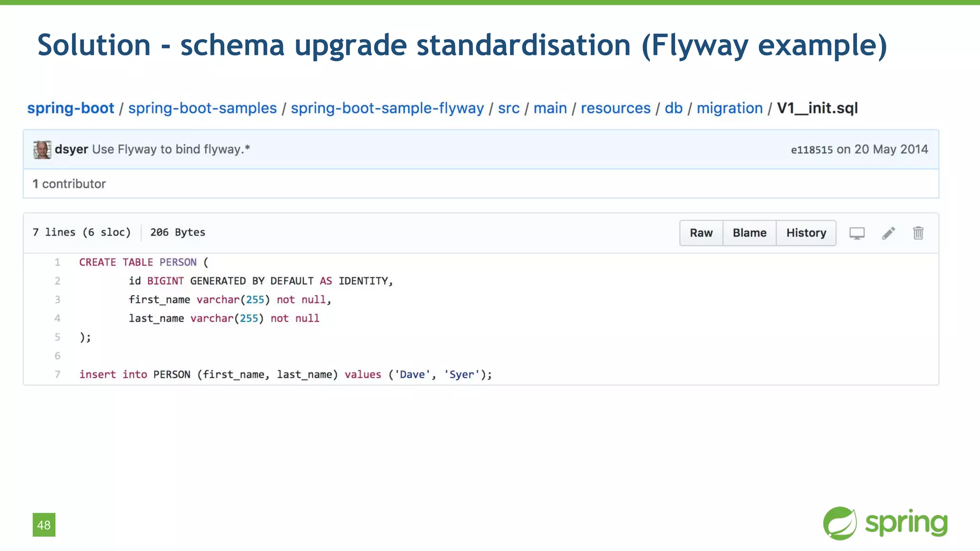Click dsyer's avatar image
The width and height of the screenshot is (980, 551).
[42, 150]
